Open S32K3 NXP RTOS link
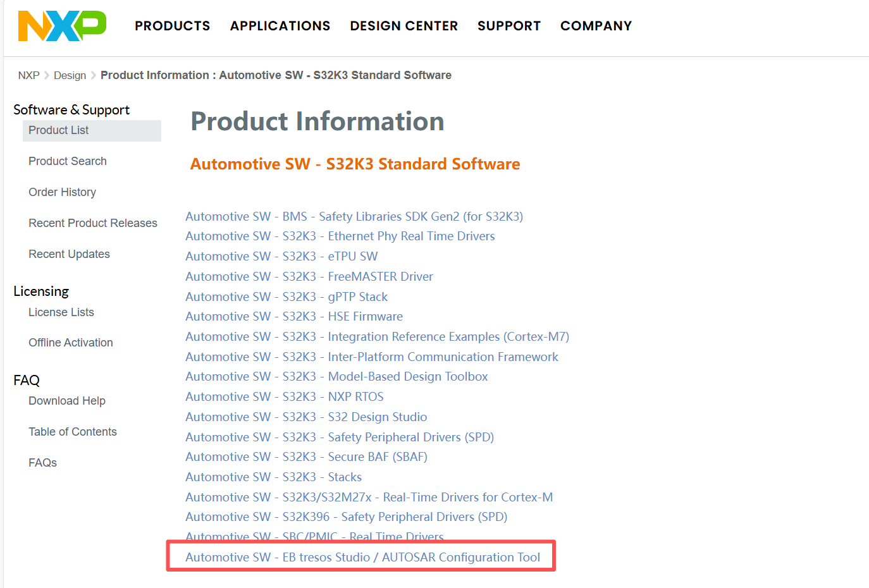This screenshot has width=869, height=588. coord(285,396)
